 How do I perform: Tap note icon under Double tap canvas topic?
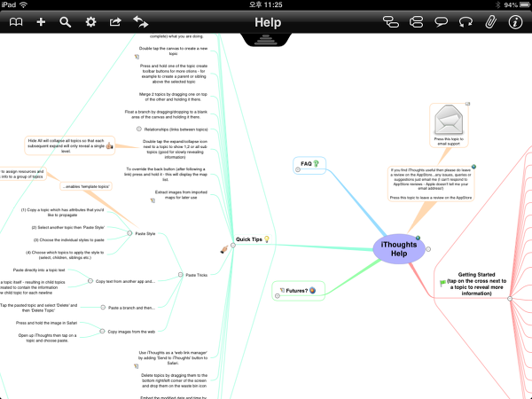(137, 57)
